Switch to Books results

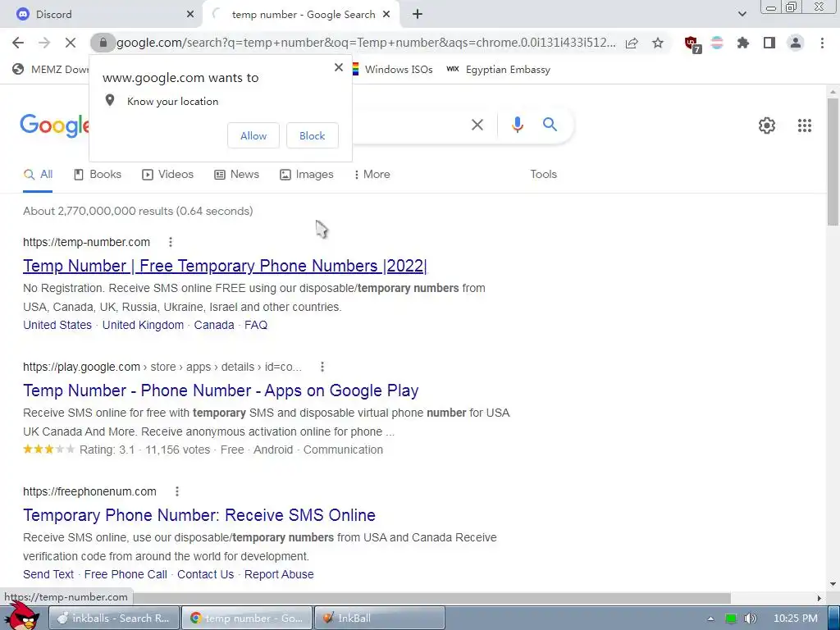coord(98,175)
